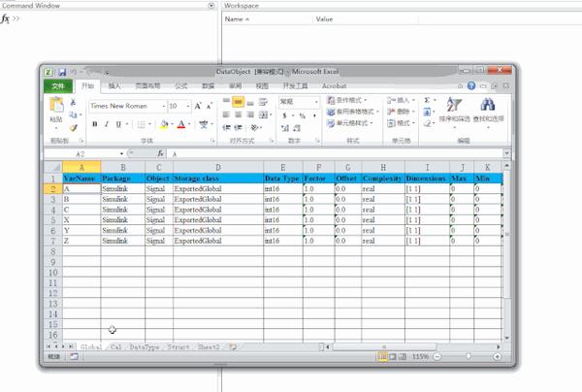Apply top vertical alignment

(x=226, y=101)
